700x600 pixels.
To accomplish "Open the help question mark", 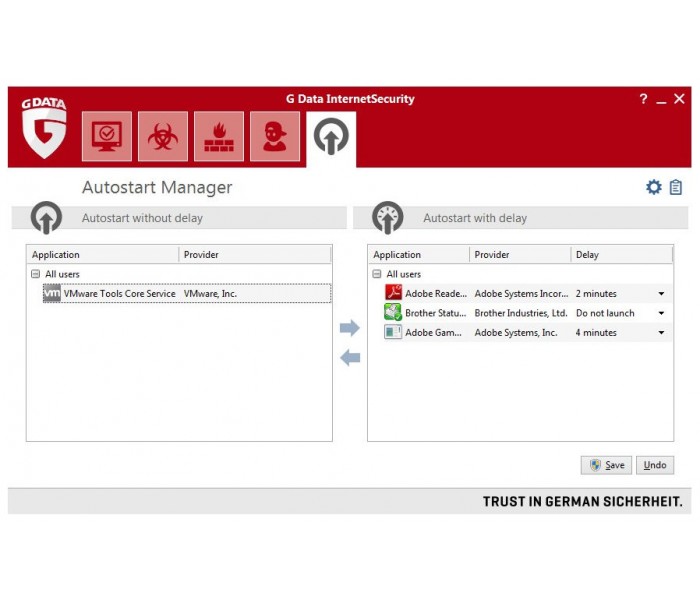I will 643,99.
